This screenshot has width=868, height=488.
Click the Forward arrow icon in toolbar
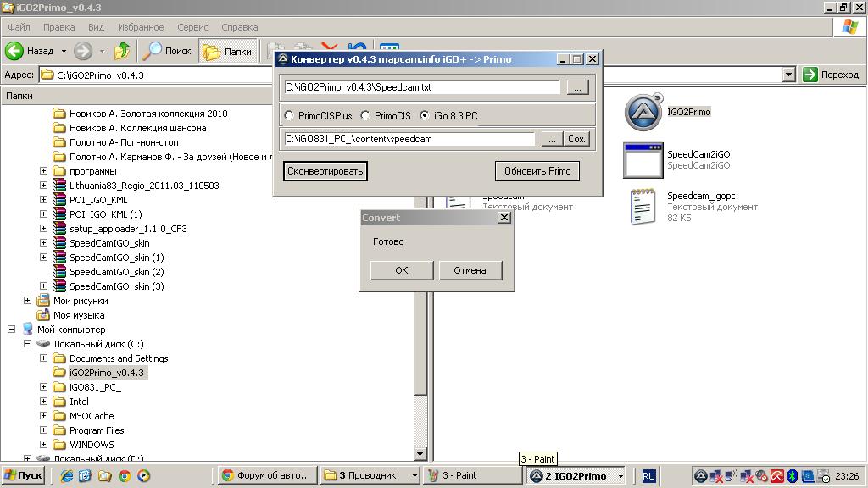pyautogui.click(x=83, y=51)
